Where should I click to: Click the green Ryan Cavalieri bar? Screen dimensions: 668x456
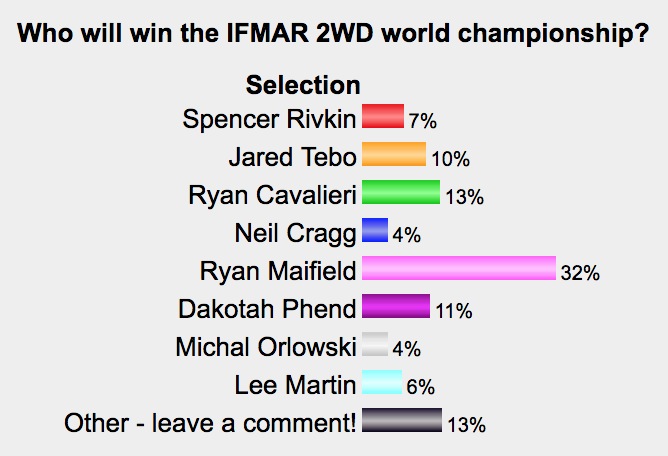click(x=401, y=192)
